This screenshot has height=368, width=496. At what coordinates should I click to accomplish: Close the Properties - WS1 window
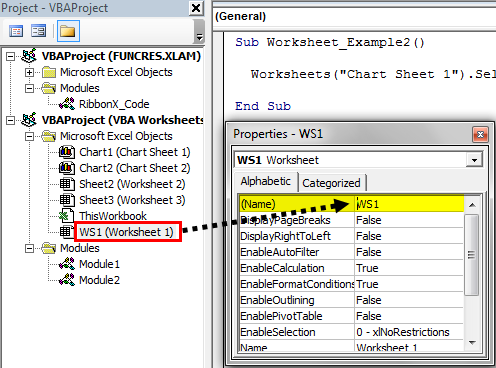tap(480, 134)
